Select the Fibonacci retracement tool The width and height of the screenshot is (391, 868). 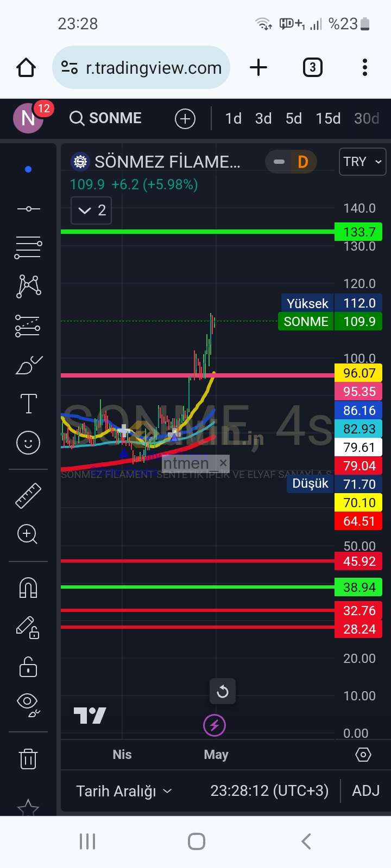click(x=28, y=247)
